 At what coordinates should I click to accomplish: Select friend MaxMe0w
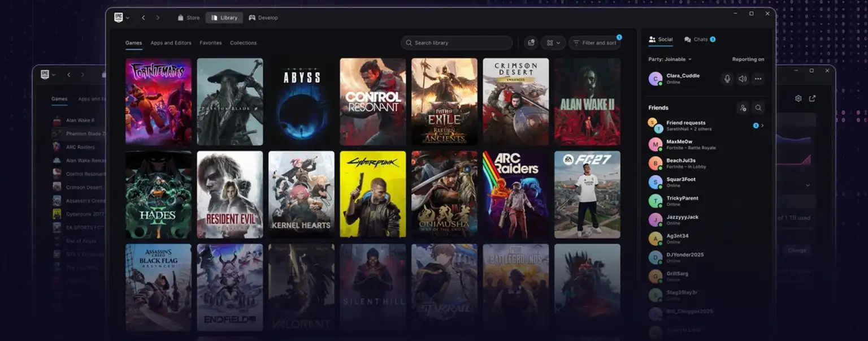click(706, 145)
